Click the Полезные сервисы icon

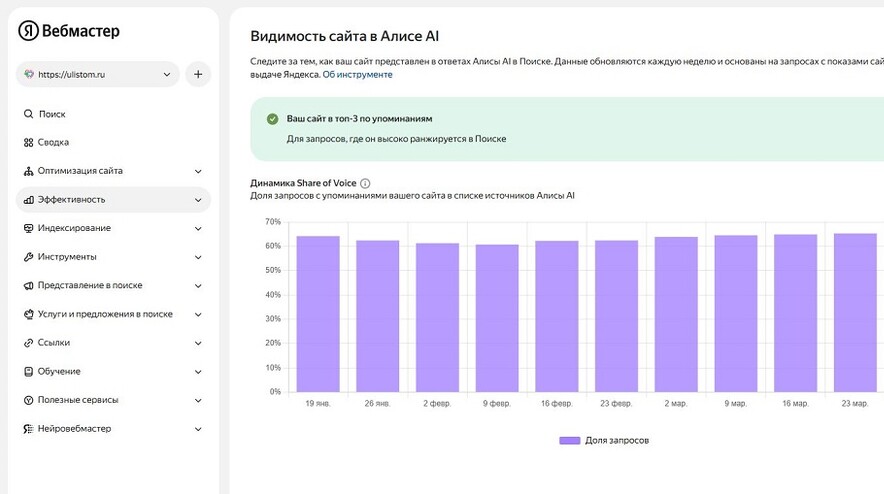(28, 400)
